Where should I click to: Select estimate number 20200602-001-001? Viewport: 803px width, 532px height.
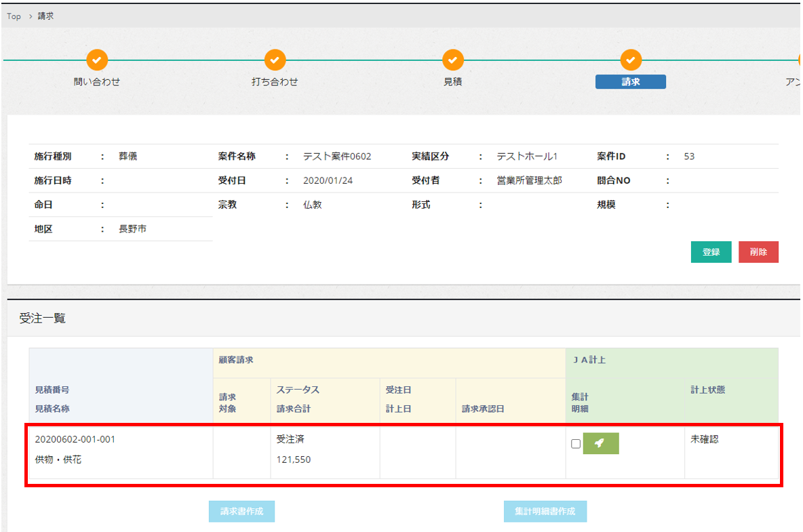75,439
